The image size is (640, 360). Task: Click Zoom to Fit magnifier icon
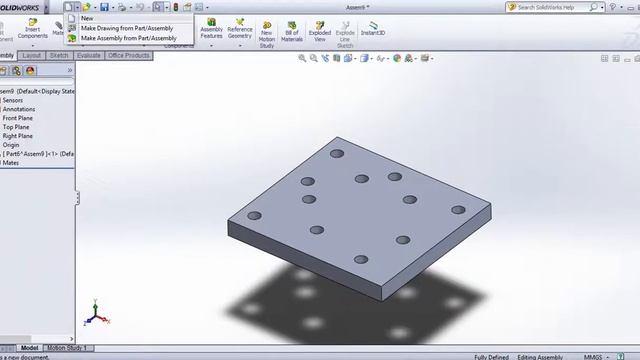coord(302,58)
